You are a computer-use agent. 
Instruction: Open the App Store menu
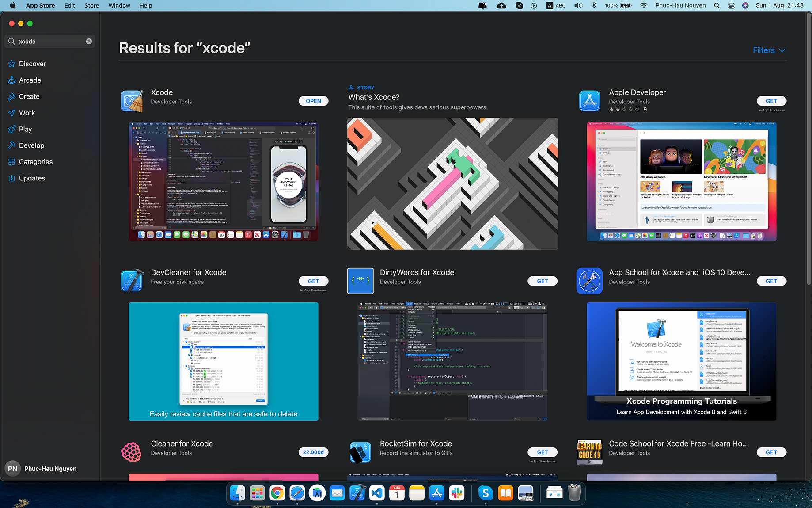40,5
